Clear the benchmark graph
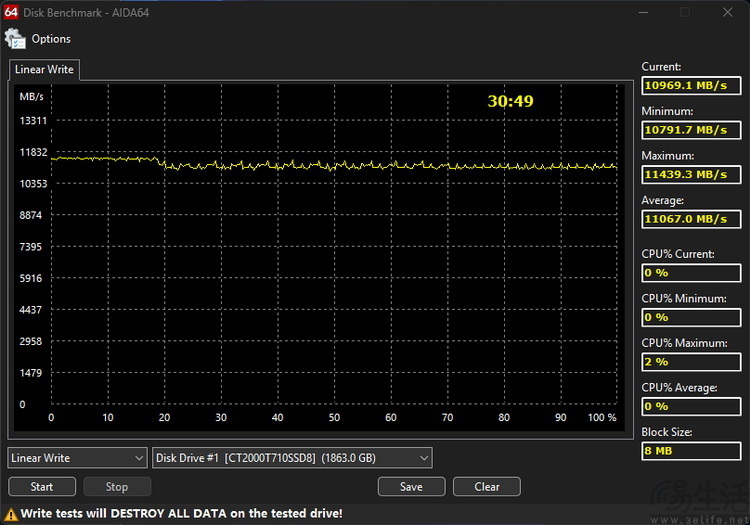This screenshot has height=525, width=750. pos(486,487)
